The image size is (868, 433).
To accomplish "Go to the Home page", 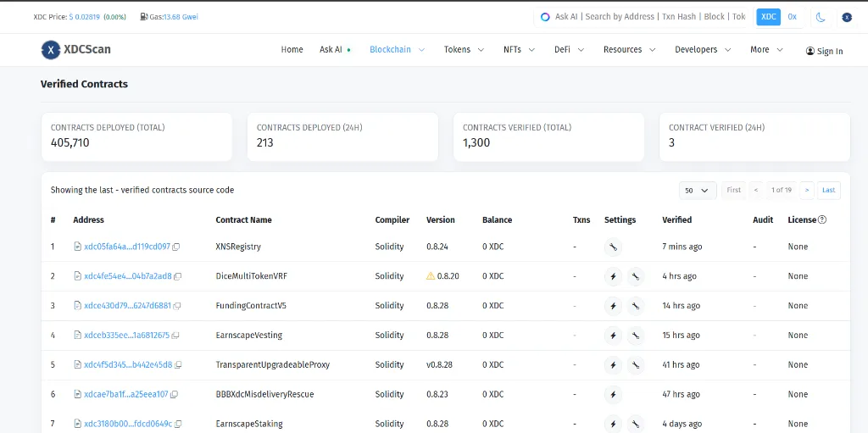I will tap(292, 49).
